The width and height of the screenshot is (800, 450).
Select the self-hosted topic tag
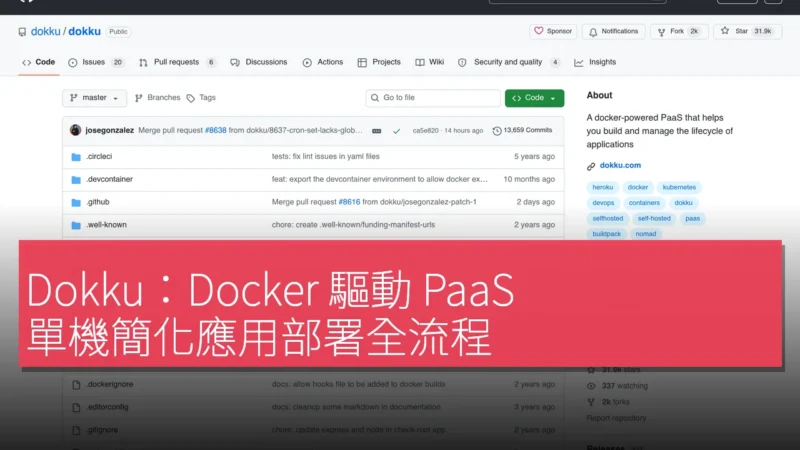(654, 218)
